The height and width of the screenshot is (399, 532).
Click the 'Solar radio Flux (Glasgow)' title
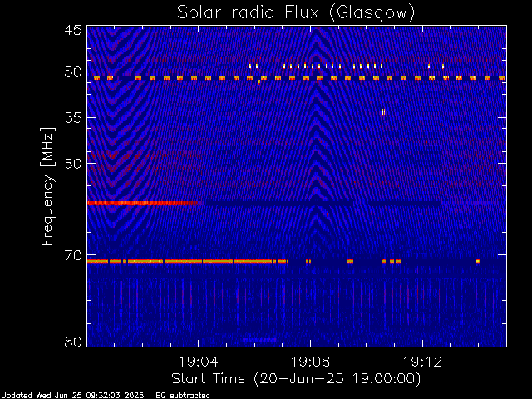(296, 13)
